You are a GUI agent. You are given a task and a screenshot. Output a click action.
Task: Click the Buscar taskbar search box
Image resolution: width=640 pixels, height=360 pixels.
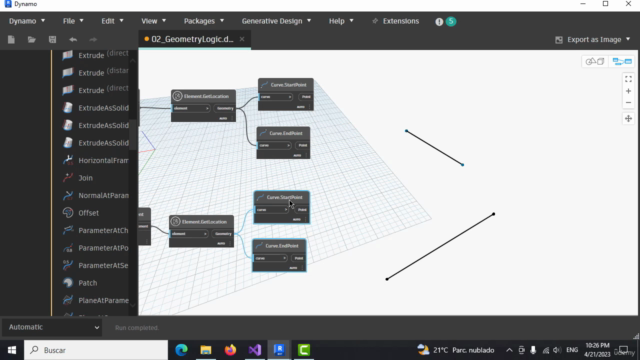pyautogui.click(x=96, y=350)
